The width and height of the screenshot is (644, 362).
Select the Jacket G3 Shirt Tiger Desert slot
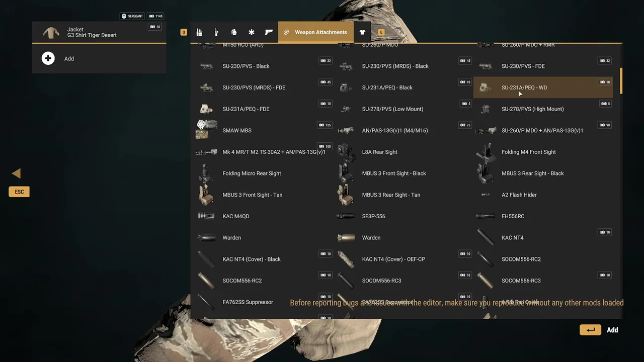pyautogui.click(x=99, y=32)
